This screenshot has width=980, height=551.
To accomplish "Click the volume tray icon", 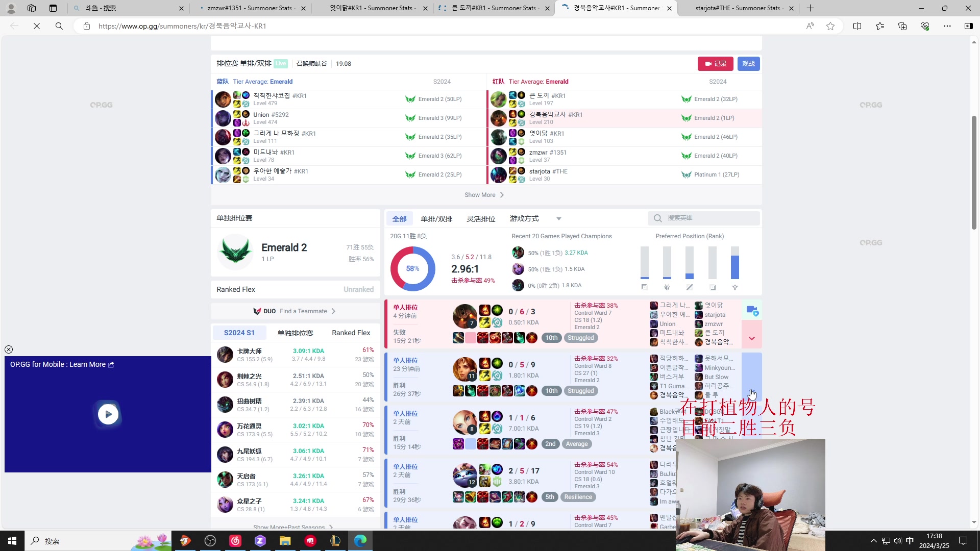I will [x=898, y=541].
